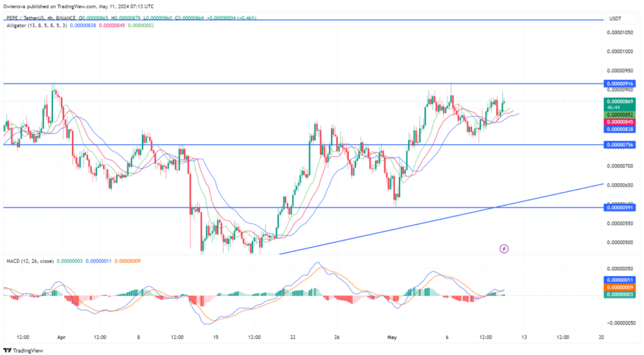This screenshot has width=644, height=355.
Task: Click the 46:44 candle countdown timer
Action: pyautogui.click(x=614, y=108)
